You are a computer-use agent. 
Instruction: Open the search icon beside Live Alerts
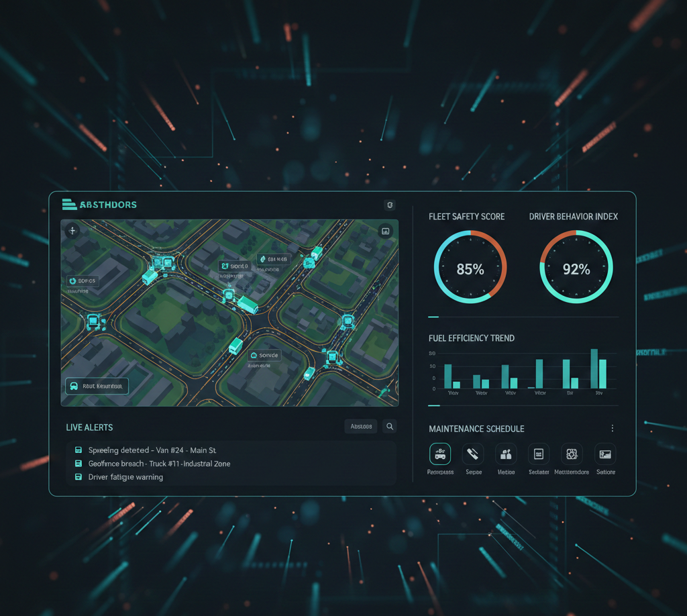click(389, 426)
